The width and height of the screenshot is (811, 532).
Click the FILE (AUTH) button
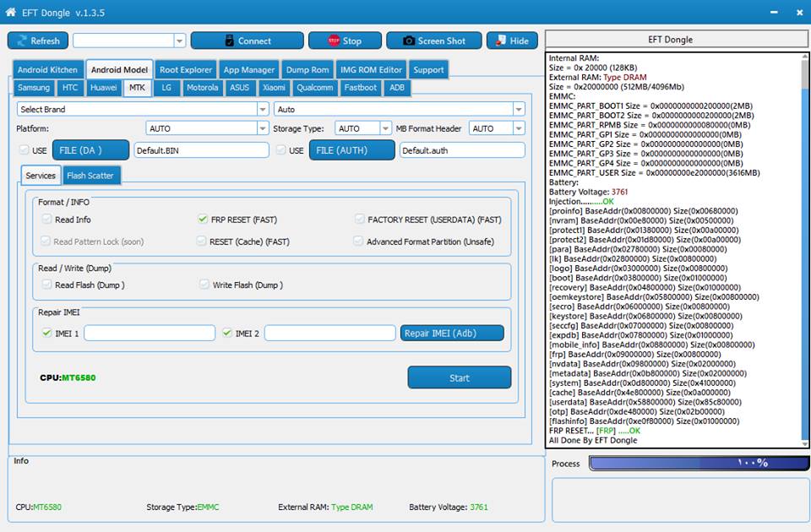click(351, 150)
